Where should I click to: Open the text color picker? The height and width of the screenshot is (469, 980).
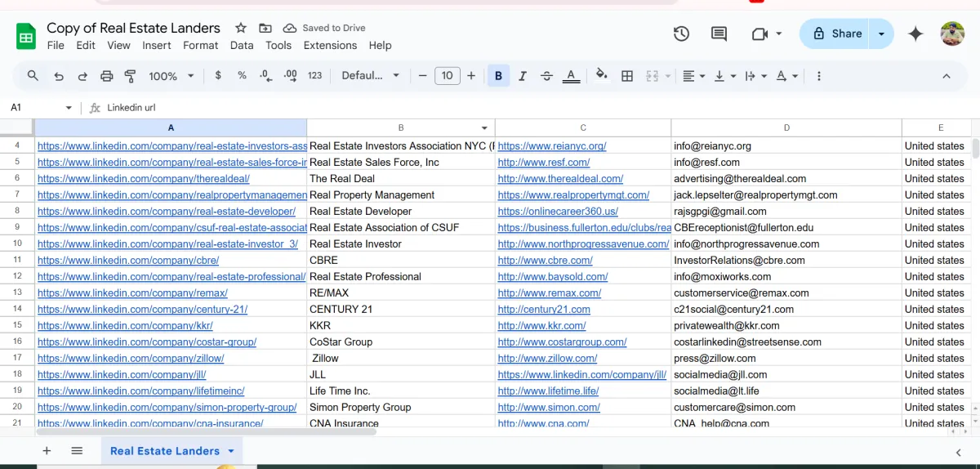(x=572, y=76)
